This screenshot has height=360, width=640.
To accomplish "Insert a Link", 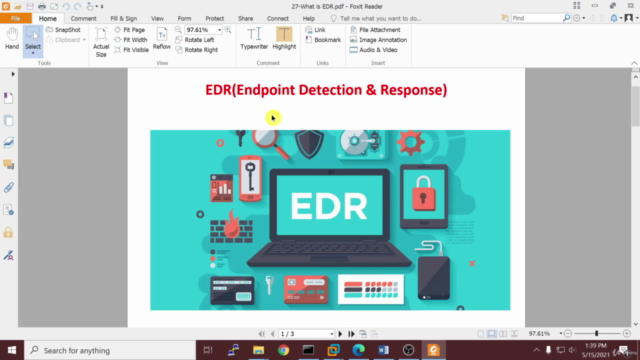I will click(x=316, y=30).
